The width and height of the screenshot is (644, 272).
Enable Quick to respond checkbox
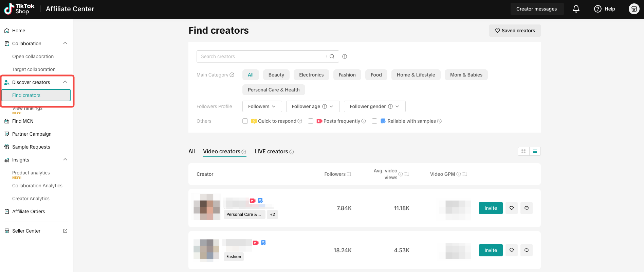pyautogui.click(x=245, y=121)
